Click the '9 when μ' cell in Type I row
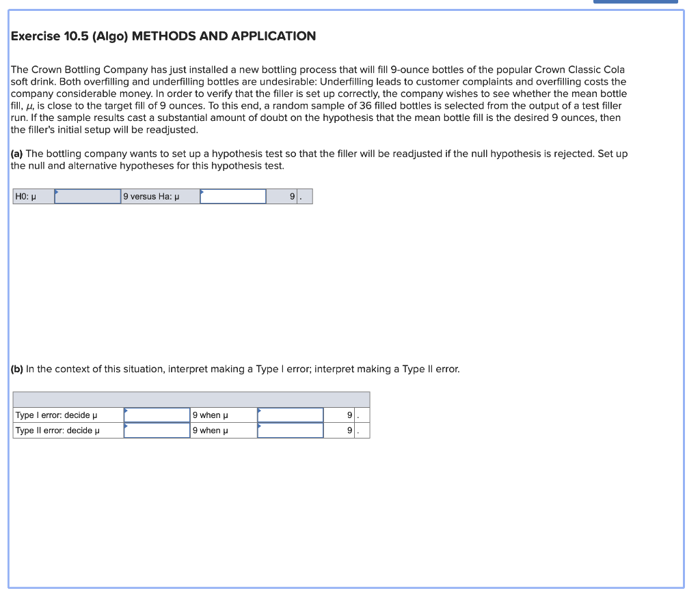The image size is (700, 597). pos(222,414)
